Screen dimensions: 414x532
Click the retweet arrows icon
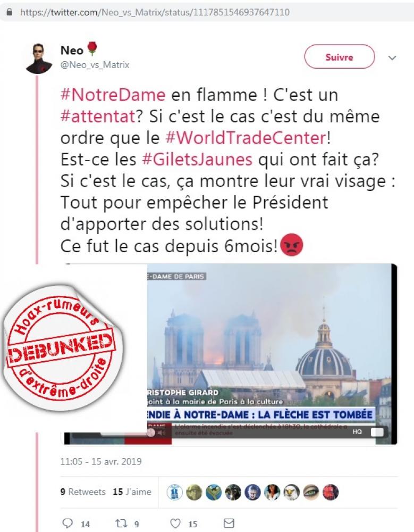coord(121,523)
